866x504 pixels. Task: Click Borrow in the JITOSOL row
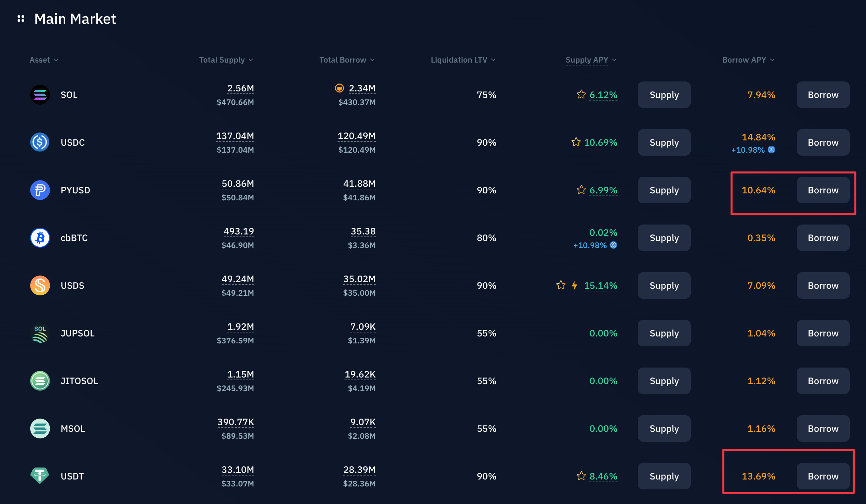pyautogui.click(x=823, y=381)
